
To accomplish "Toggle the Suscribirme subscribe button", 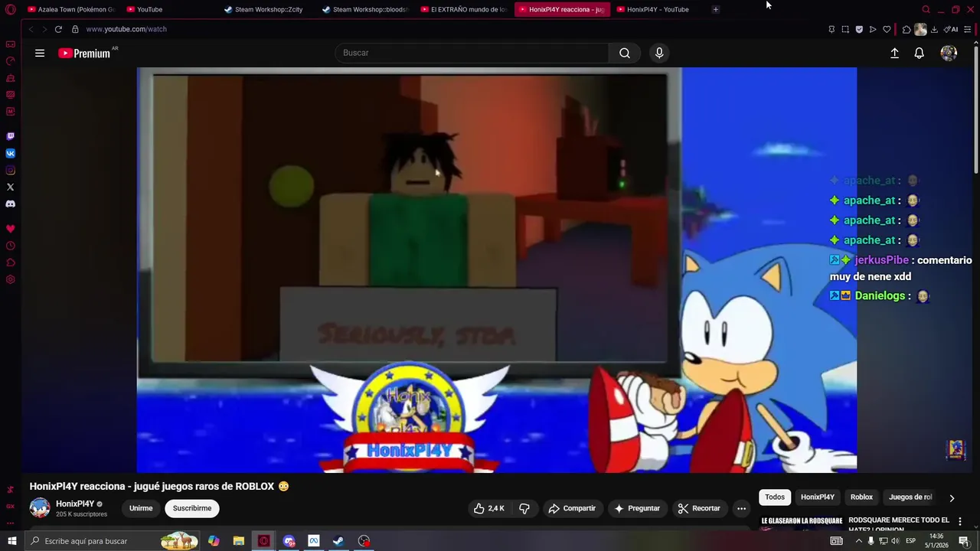I will pyautogui.click(x=192, y=508).
